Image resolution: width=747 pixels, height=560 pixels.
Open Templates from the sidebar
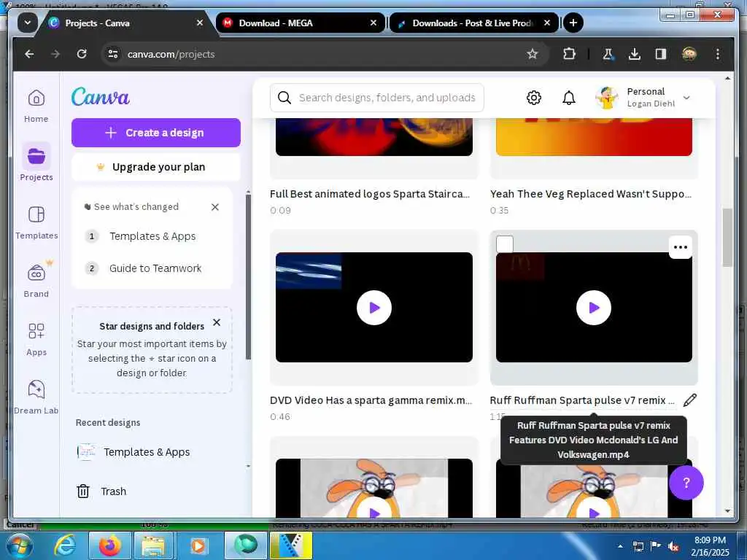pyautogui.click(x=36, y=222)
